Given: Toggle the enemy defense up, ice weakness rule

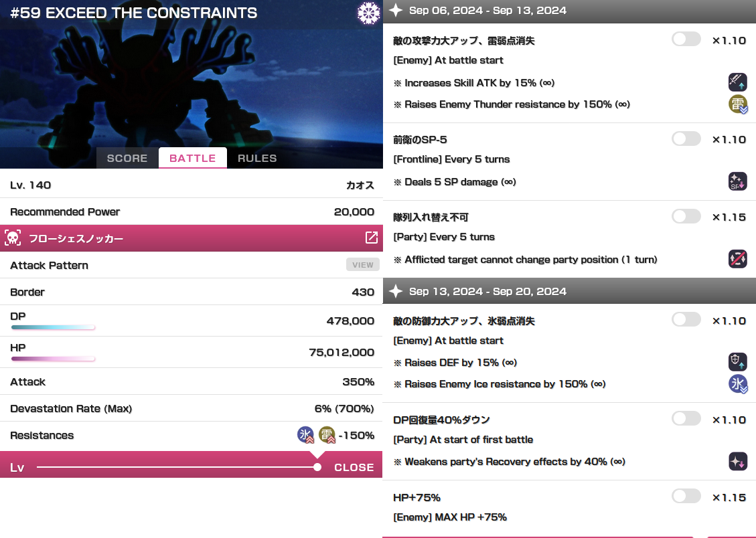Looking at the screenshot, I should click(x=686, y=319).
